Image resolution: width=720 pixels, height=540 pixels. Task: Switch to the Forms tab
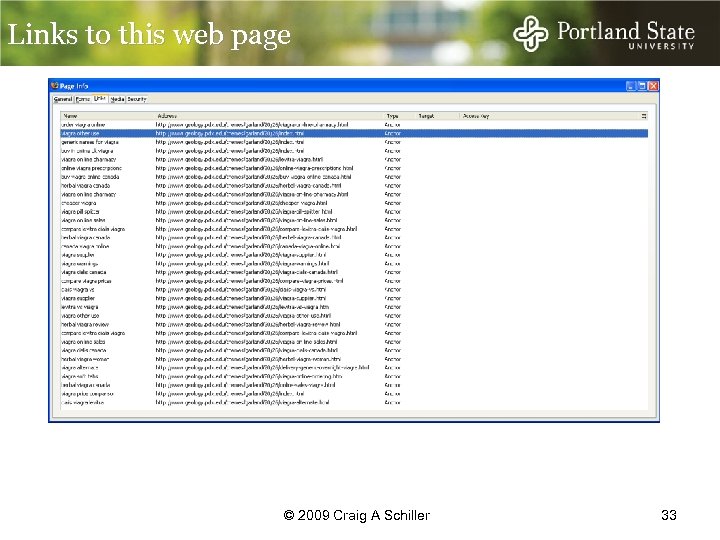[x=83, y=99]
